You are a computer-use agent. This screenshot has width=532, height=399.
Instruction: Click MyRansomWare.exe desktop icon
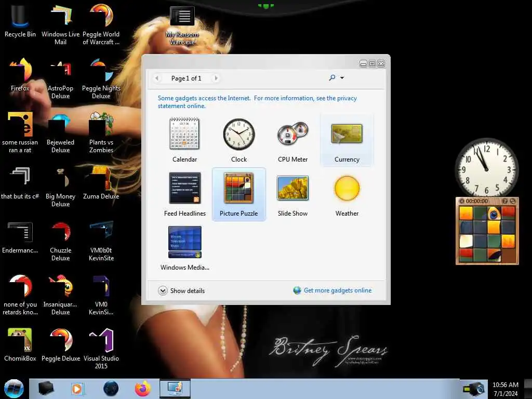point(182,26)
